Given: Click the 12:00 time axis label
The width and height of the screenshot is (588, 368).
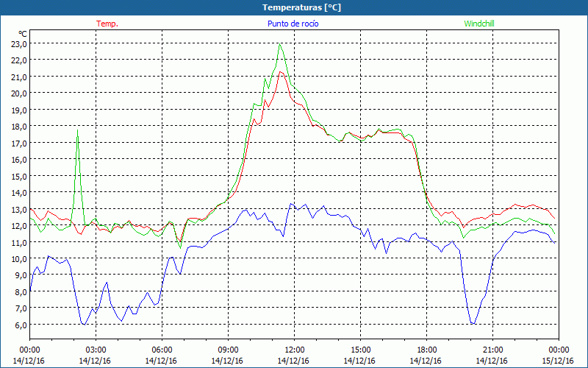Looking at the screenshot, I should [295, 350].
